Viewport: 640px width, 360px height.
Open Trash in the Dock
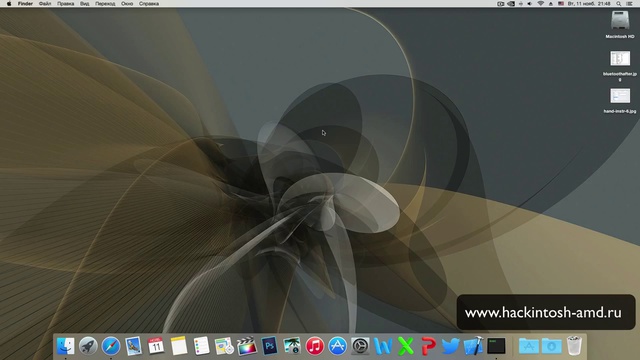pos(574,346)
